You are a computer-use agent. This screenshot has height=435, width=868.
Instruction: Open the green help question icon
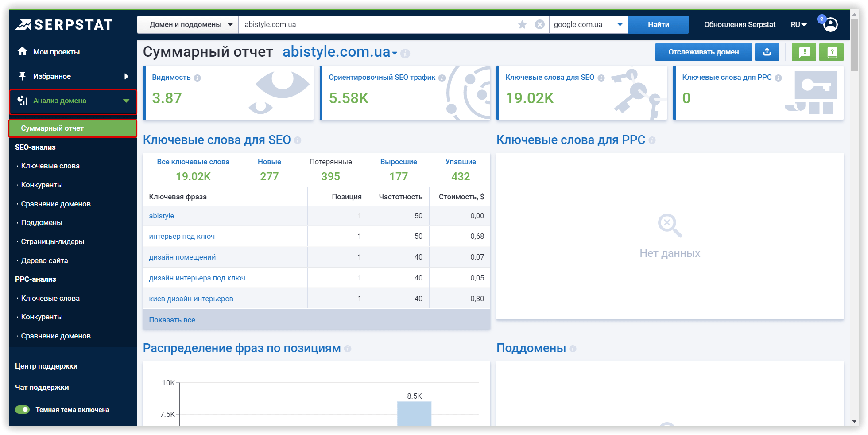pyautogui.click(x=831, y=52)
